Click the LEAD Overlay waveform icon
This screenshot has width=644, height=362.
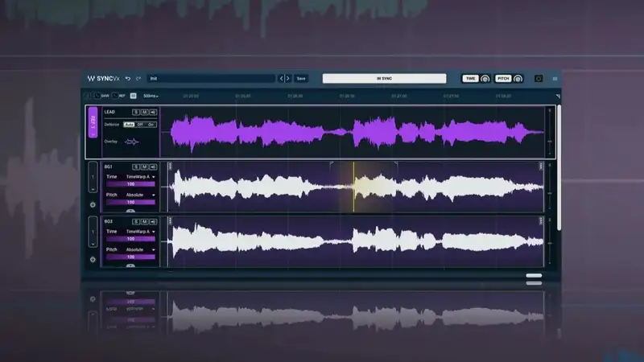click(131, 142)
